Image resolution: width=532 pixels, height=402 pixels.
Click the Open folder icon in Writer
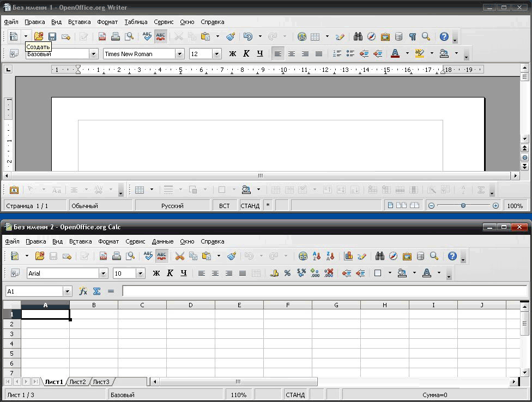coord(39,36)
